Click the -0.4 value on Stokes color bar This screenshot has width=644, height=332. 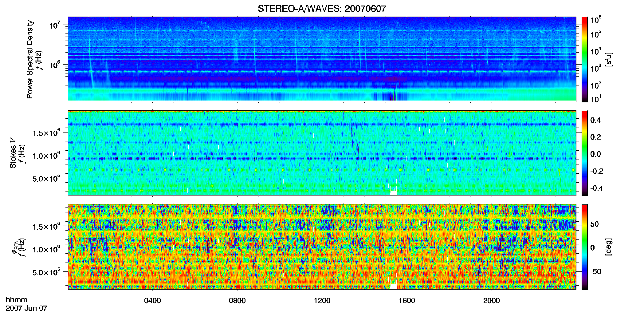(597, 188)
